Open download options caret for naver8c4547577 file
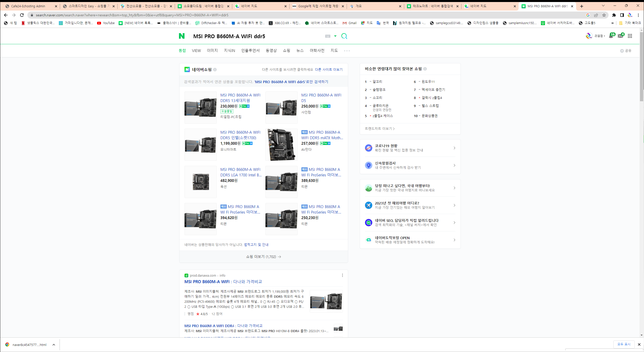The height and width of the screenshot is (352, 644). point(54,345)
